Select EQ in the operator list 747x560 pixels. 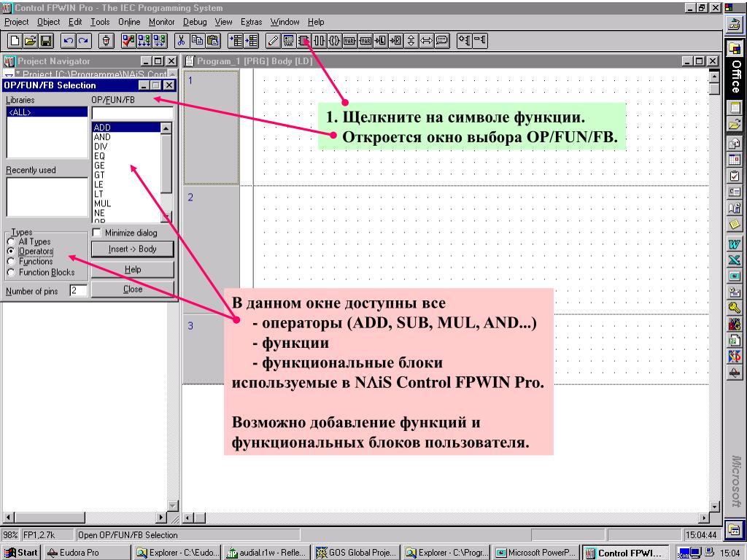coord(127,156)
